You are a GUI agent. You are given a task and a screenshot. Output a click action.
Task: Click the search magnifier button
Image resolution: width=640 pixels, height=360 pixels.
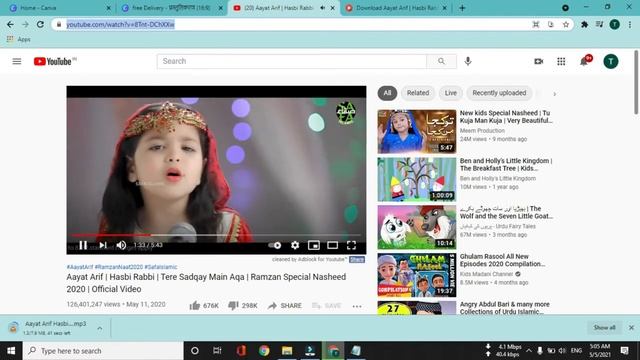click(x=441, y=61)
